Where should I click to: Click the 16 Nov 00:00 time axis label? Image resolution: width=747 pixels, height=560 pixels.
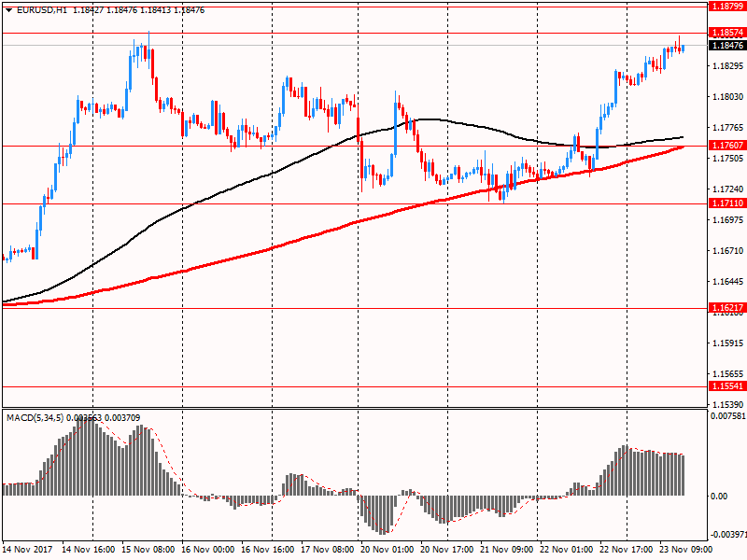click(207, 549)
